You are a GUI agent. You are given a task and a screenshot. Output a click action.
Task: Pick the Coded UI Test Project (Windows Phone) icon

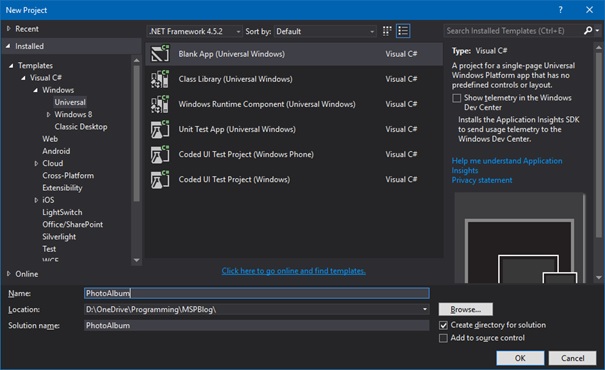pos(160,154)
